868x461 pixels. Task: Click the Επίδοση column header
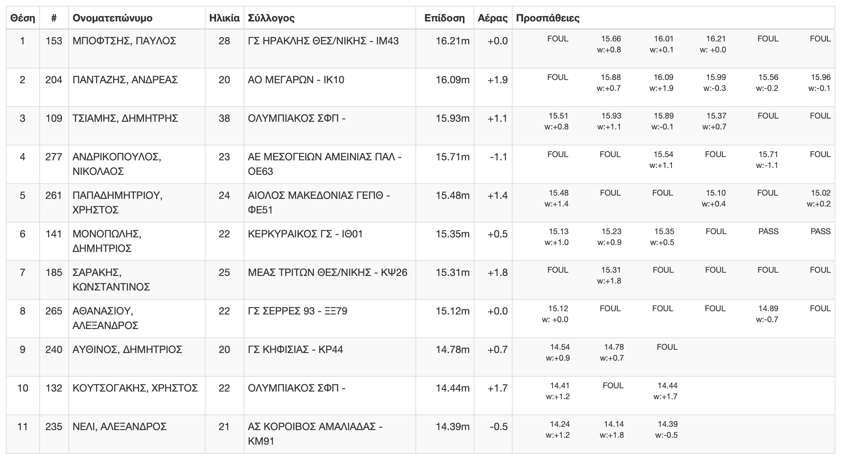(x=445, y=18)
